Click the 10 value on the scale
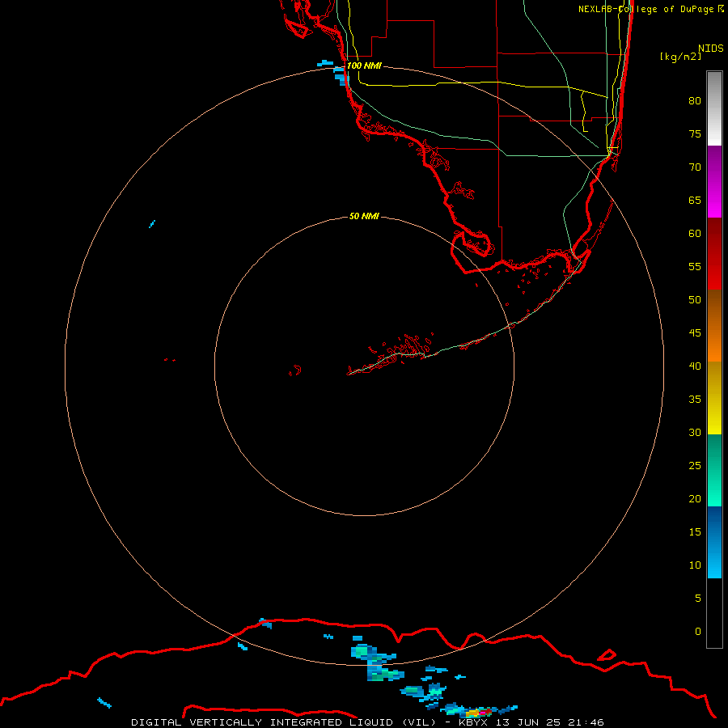728x728 pixels. click(x=695, y=565)
